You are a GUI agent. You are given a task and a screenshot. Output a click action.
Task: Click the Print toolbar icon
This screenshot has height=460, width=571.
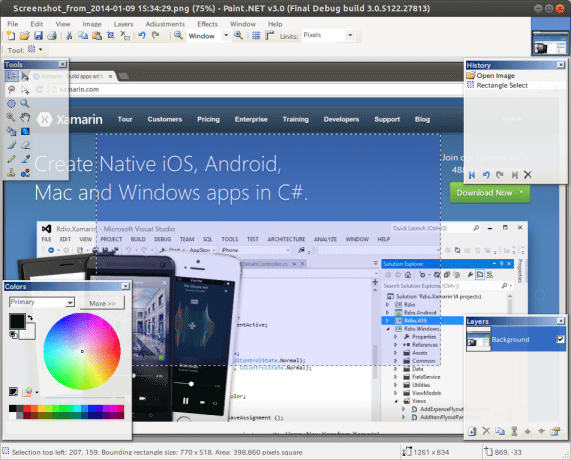pos(52,36)
